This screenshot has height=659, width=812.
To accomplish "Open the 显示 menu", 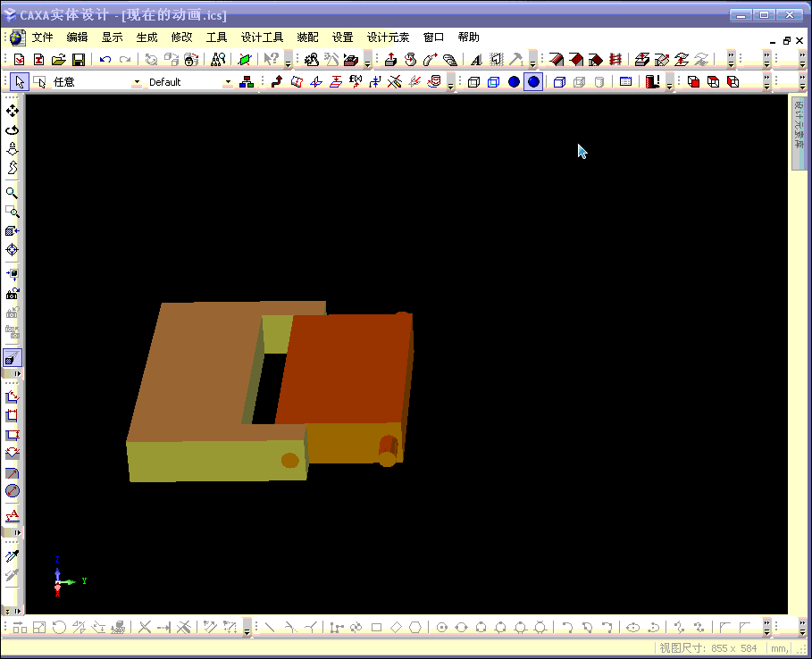I will click(112, 38).
